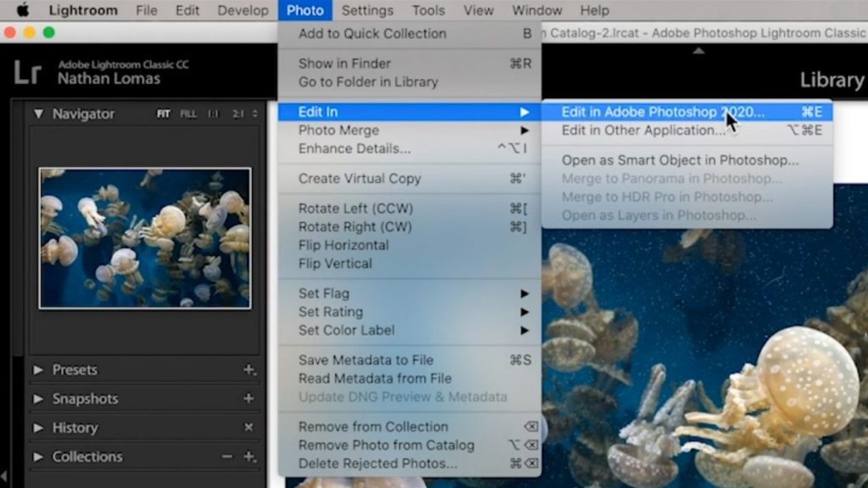Click the Lr identity plate logo
The height and width of the screenshot is (488, 868).
[28, 73]
